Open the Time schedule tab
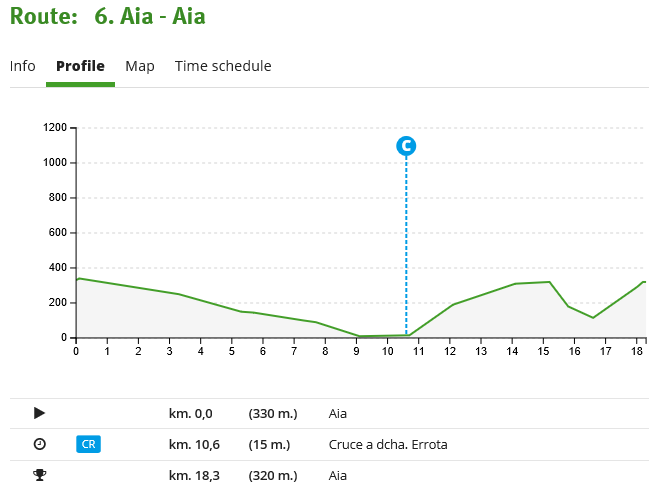The width and height of the screenshot is (649, 495). pos(223,66)
